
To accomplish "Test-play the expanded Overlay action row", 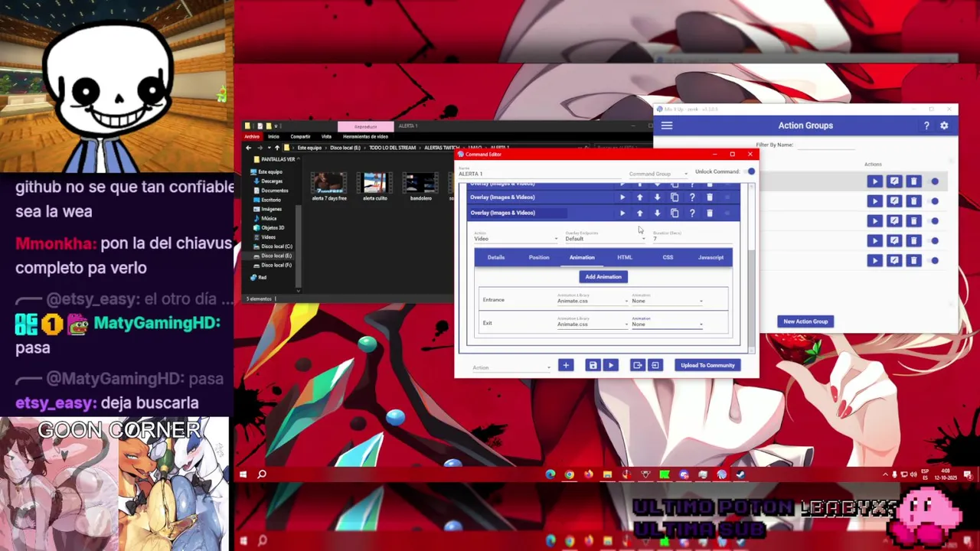I will coord(622,213).
